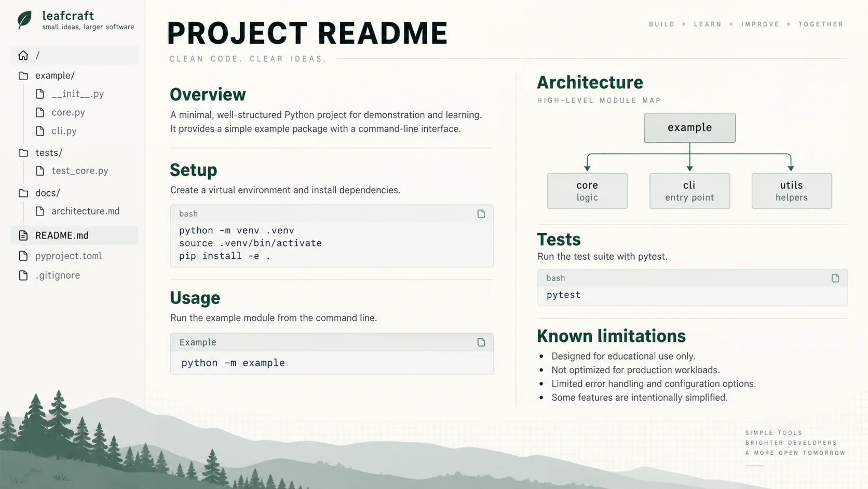Click the Known limitations heading
This screenshot has width=868, height=489.
coord(612,336)
